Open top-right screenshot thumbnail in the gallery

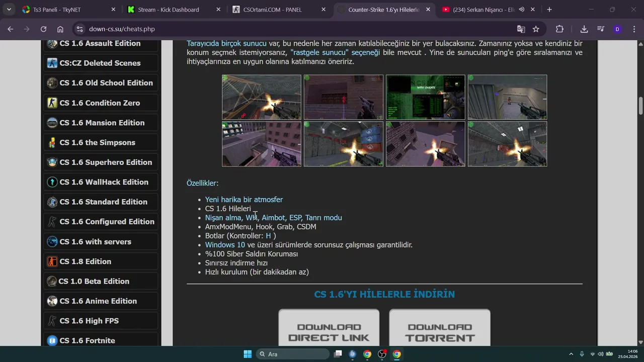[507, 97]
